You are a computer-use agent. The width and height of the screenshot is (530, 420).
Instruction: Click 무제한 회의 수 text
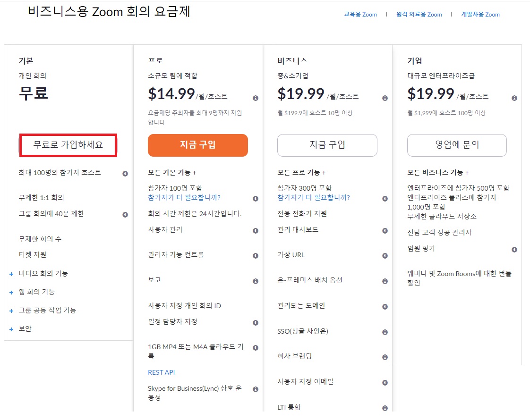pyautogui.click(x=40, y=239)
